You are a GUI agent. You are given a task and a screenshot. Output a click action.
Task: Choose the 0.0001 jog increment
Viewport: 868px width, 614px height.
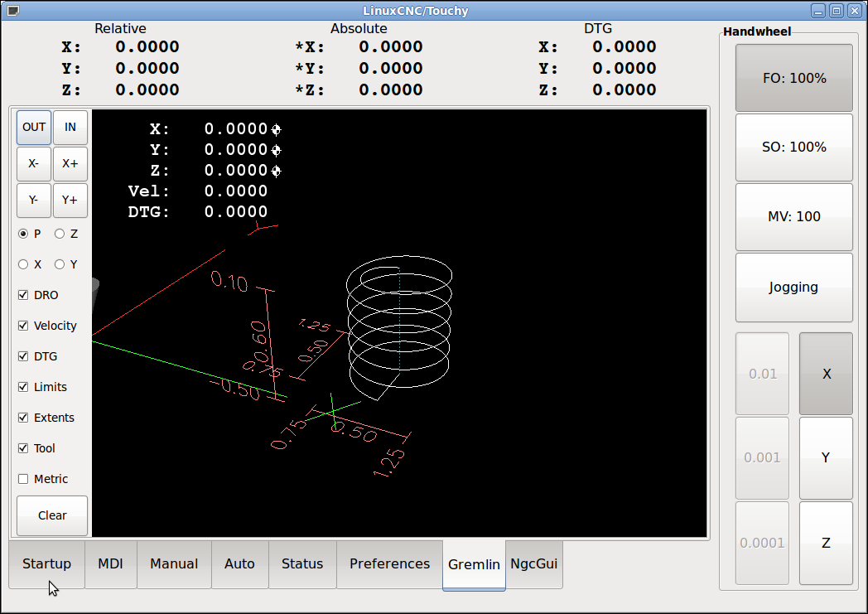pyautogui.click(x=762, y=543)
